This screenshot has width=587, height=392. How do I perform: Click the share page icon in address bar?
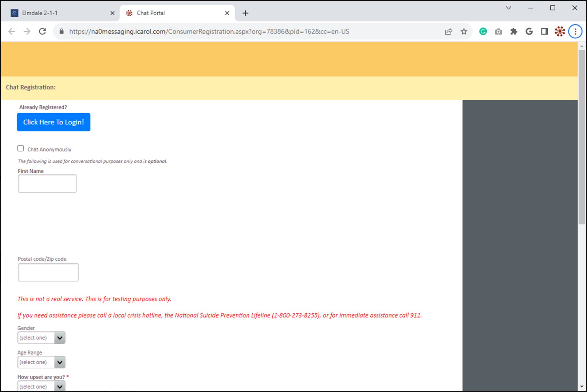tap(448, 31)
